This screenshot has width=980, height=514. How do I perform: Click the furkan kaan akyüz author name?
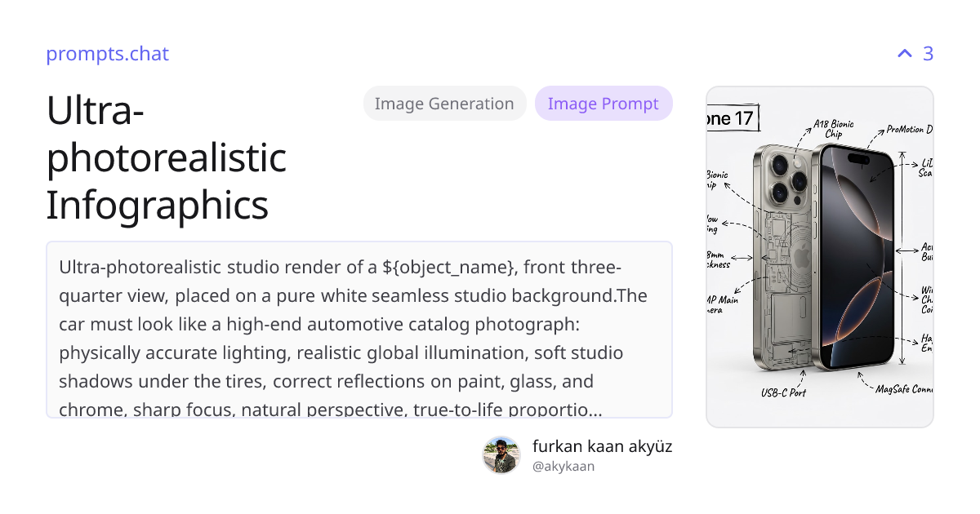click(x=603, y=446)
